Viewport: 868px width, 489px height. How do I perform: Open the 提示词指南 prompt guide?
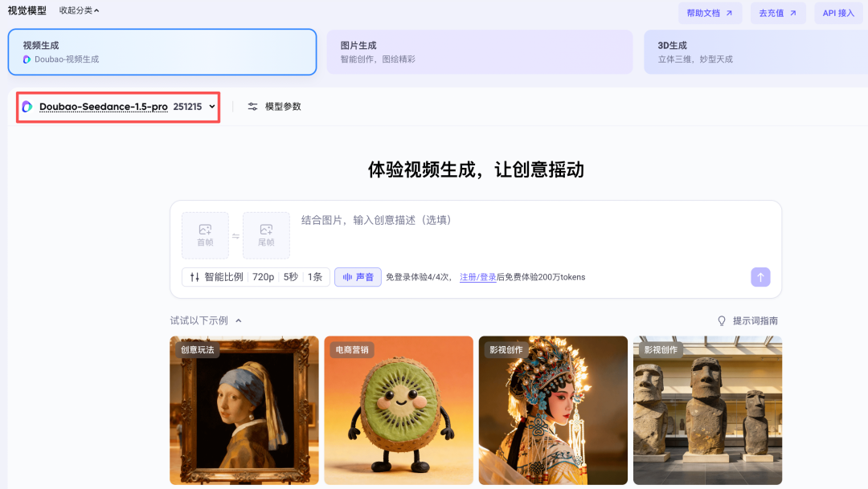point(748,321)
